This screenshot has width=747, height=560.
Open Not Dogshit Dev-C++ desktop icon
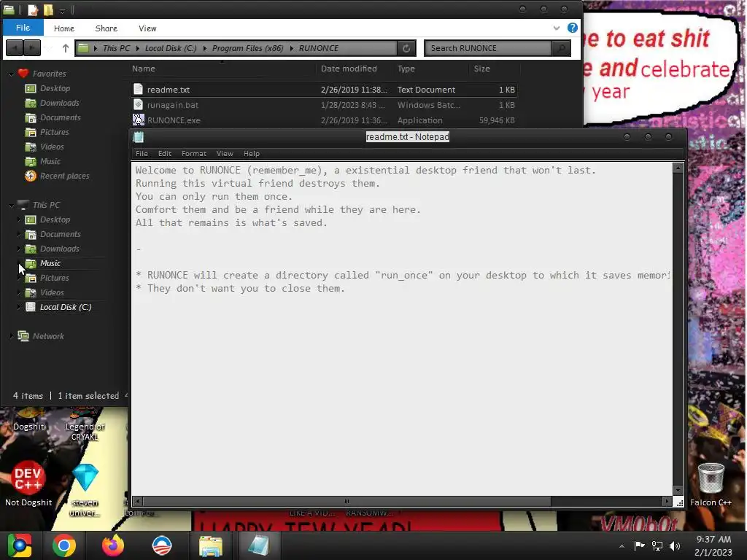(x=28, y=483)
